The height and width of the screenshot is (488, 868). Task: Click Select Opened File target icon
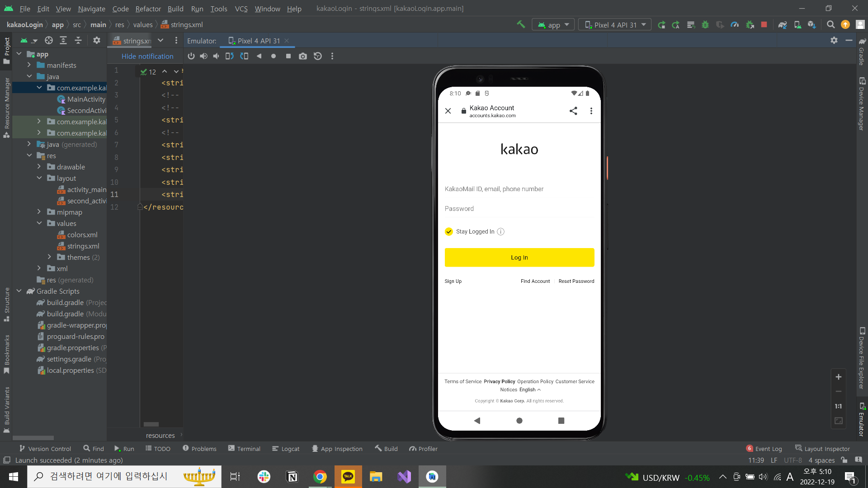point(49,40)
